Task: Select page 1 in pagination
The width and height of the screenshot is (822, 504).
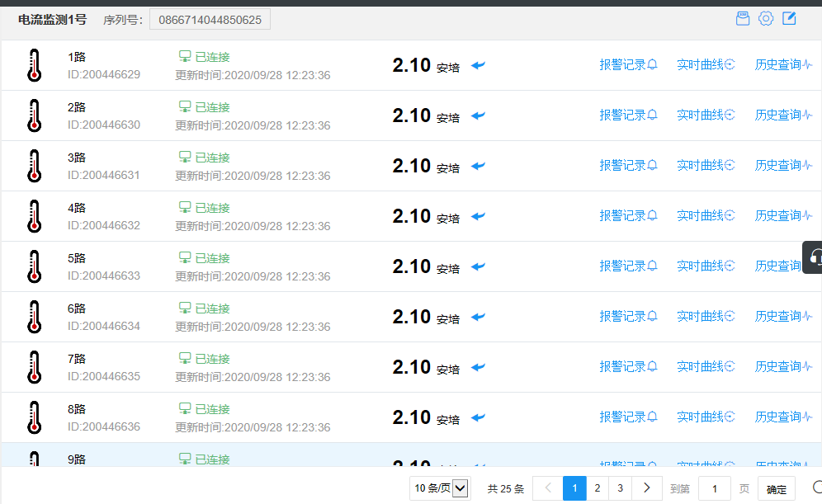Action: pos(574,488)
